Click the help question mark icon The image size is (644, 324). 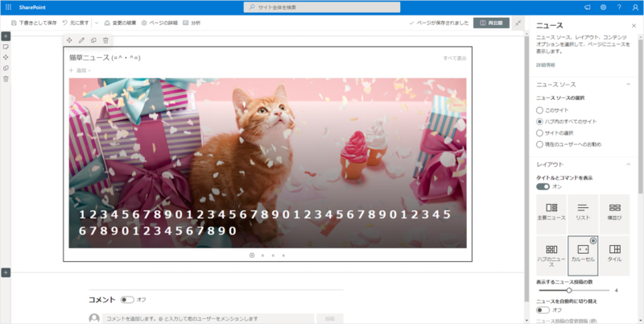pyautogui.click(x=619, y=7)
